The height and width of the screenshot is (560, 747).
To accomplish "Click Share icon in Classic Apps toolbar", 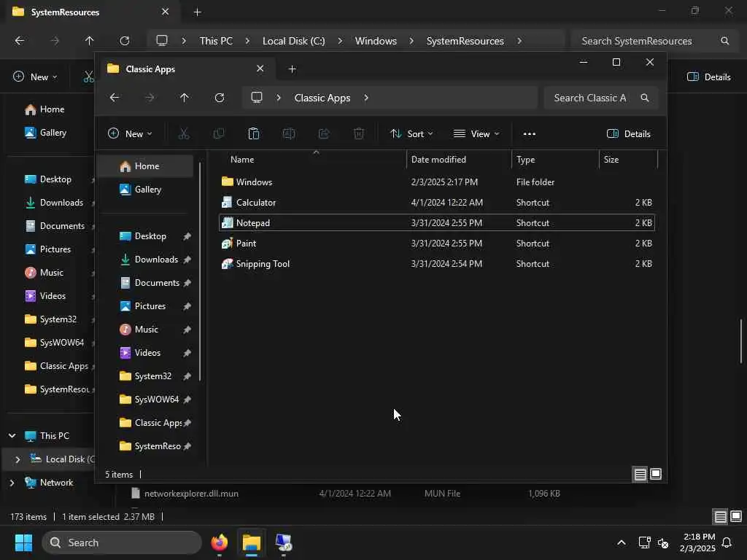I will point(324,134).
